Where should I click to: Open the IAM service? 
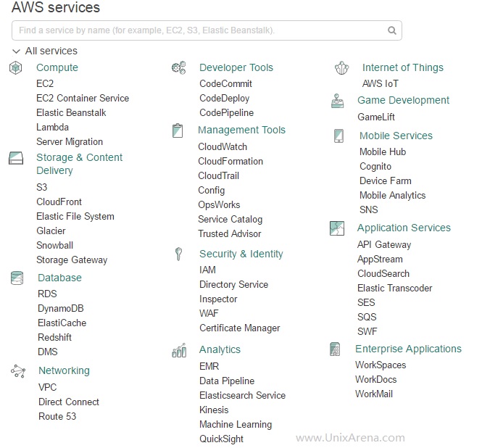(208, 270)
